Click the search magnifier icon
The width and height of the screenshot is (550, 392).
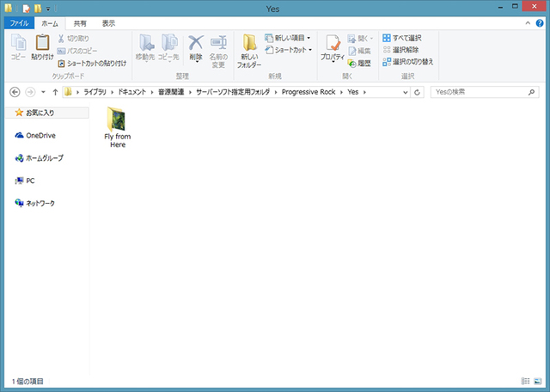tap(532, 92)
